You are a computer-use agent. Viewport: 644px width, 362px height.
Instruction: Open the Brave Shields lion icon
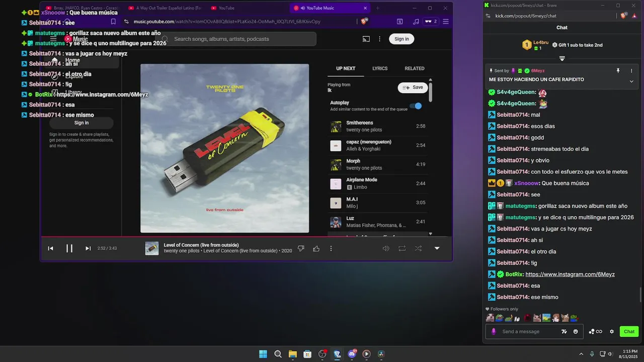pyautogui.click(x=364, y=22)
